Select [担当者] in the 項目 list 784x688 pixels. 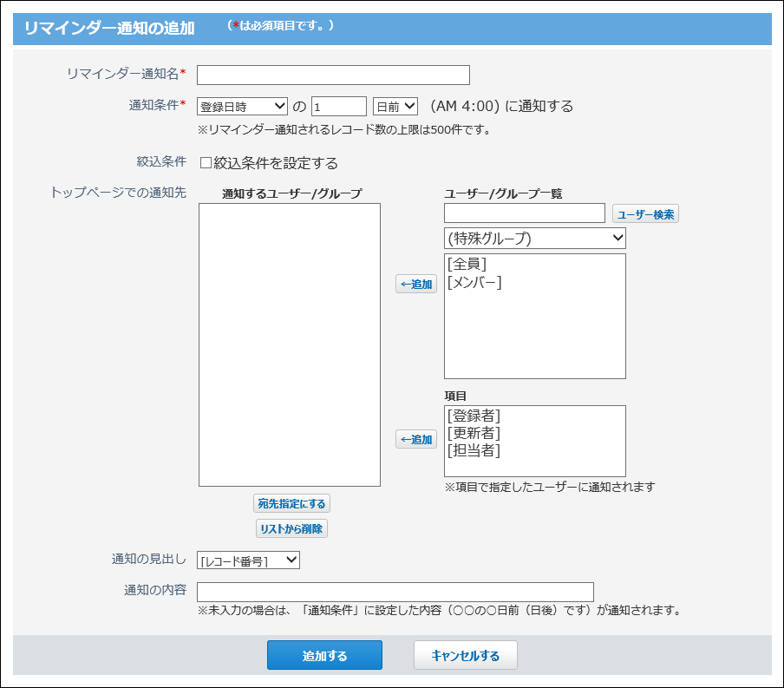pos(474,450)
